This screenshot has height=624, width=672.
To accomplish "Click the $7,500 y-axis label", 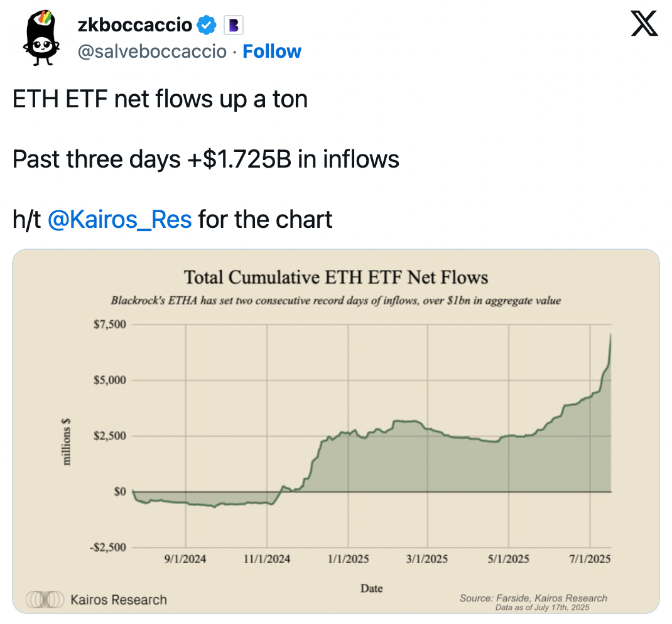I will (110, 325).
